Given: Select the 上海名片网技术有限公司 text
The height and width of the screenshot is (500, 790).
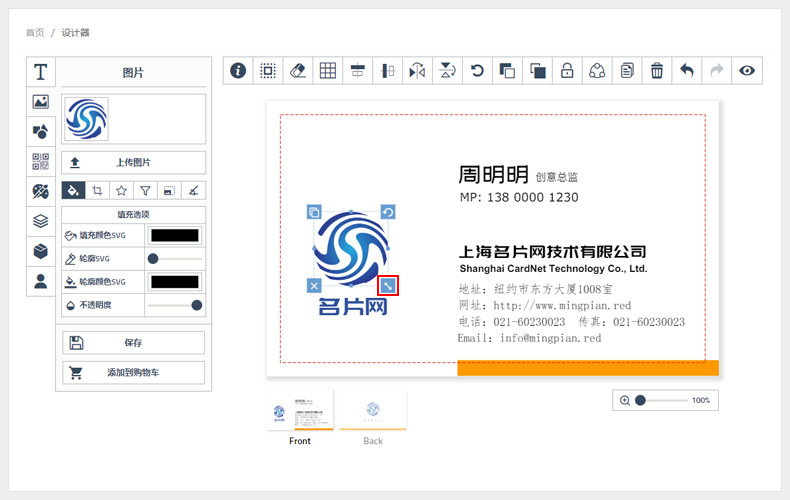Looking at the screenshot, I should pyautogui.click(x=552, y=252).
